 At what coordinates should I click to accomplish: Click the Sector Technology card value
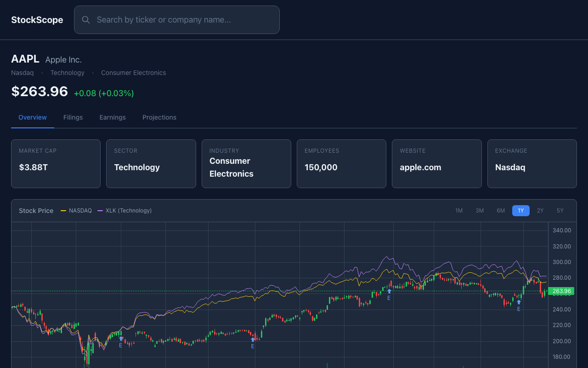pyautogui.click(x=137, y=167)
